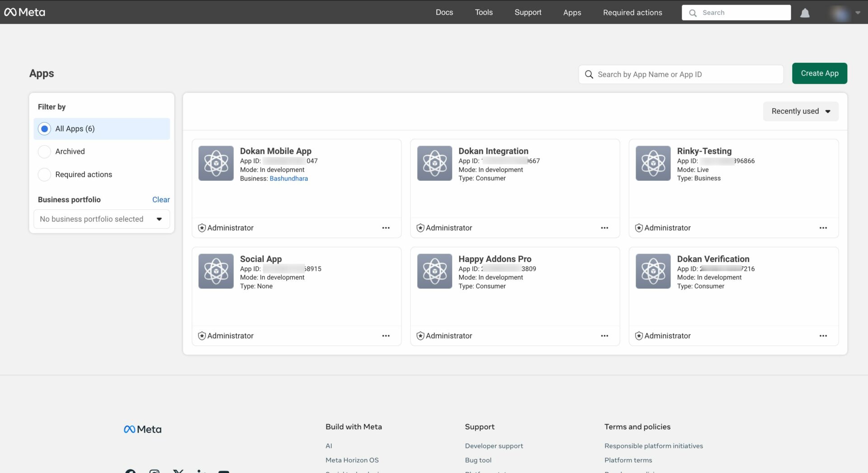Open more options for Social App
This screenshot has width=868, height=473.
386,336
